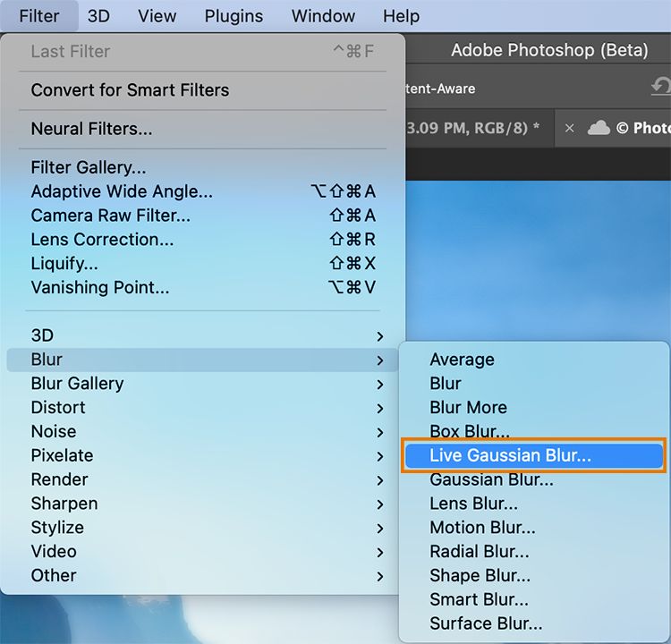Apply the Average blur filter

point(462,360)
